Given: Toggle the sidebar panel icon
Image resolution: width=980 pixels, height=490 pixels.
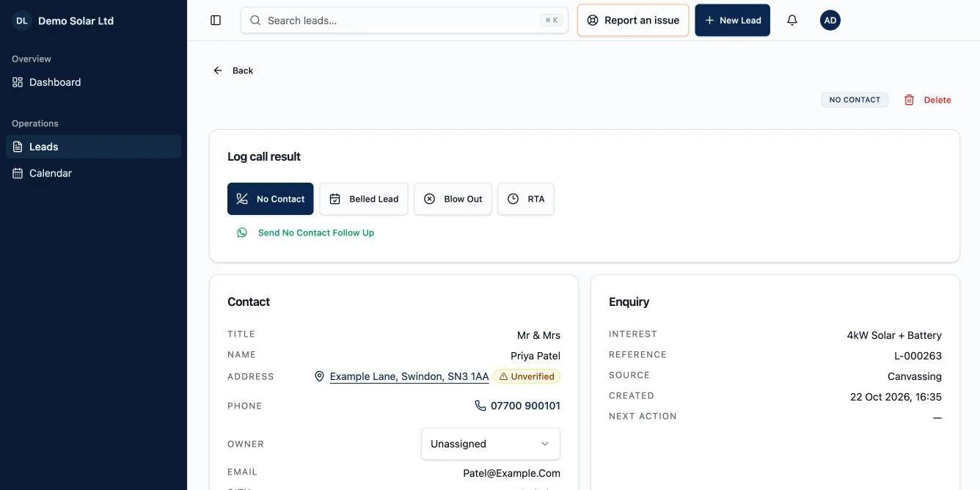Looking at the screenshot, I should coord(216,21).
